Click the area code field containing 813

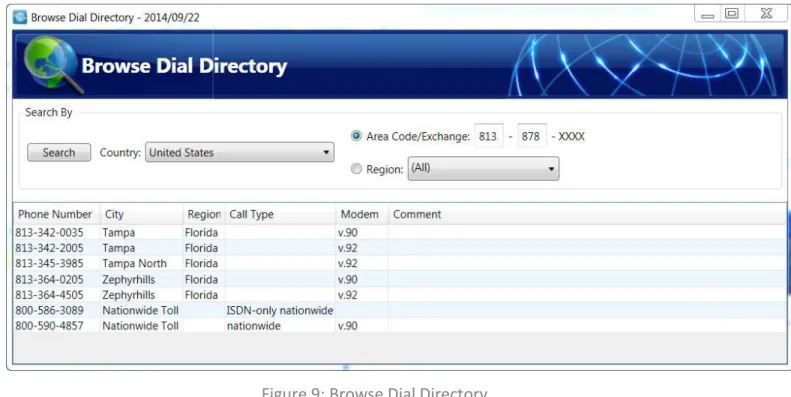(x=488, y=136)
